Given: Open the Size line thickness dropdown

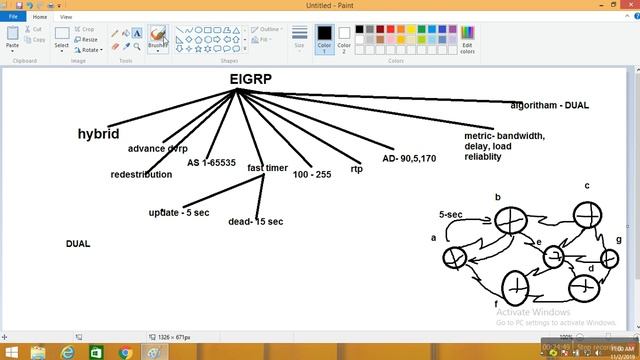Looking at the screenshot, I should point(300,39).
